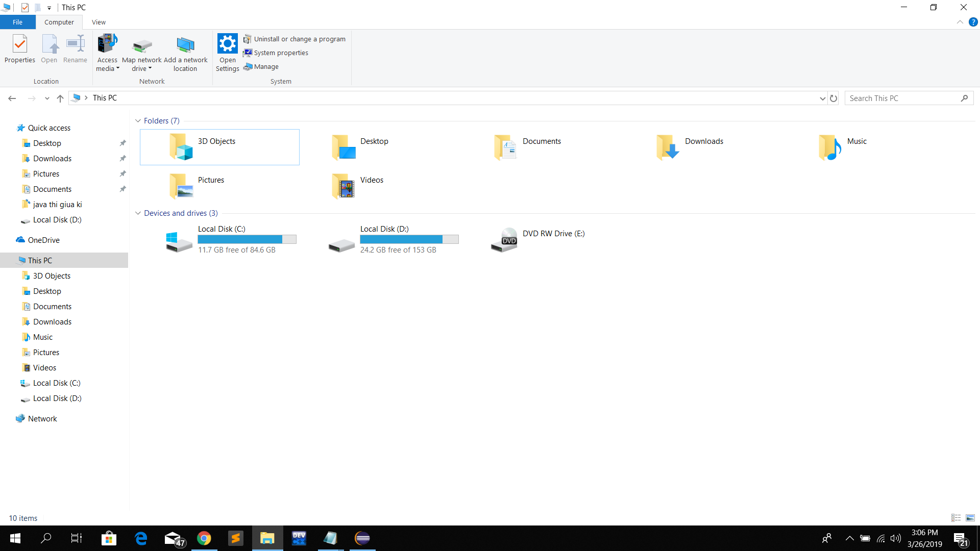This screenshot has width=980, height=551.
Task: Switch to large icons view toggle
Action: click(970, 518)
